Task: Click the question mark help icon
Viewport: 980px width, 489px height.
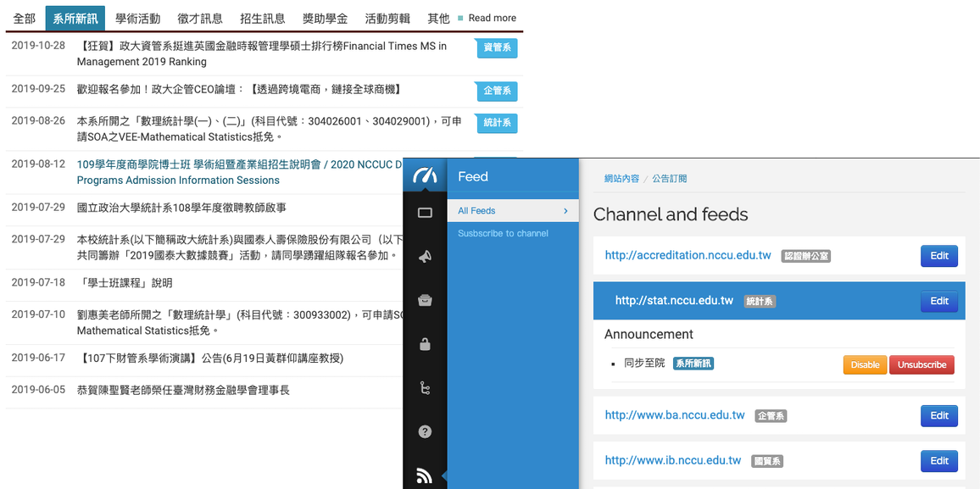Action: (x=425, y=431)
